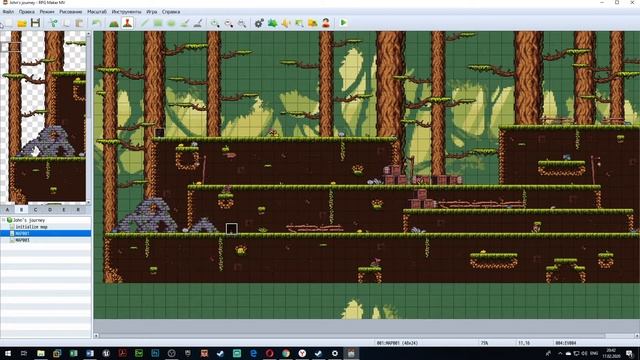Switch to tileset tab B
The width and height of the screenshot is (640, 360).
[21, 209]
